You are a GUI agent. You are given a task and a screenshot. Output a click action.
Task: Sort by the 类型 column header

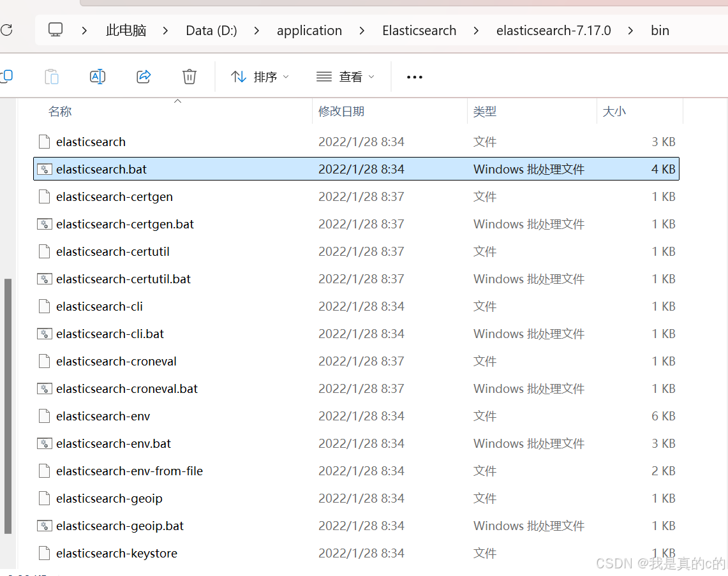[x=485, y=112]
